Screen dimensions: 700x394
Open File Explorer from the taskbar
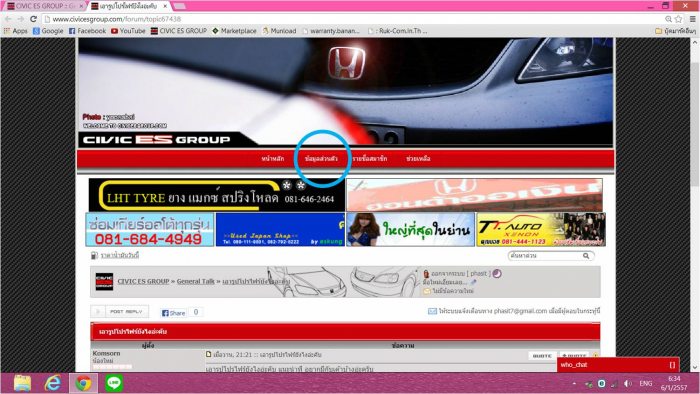pos(22,383)
